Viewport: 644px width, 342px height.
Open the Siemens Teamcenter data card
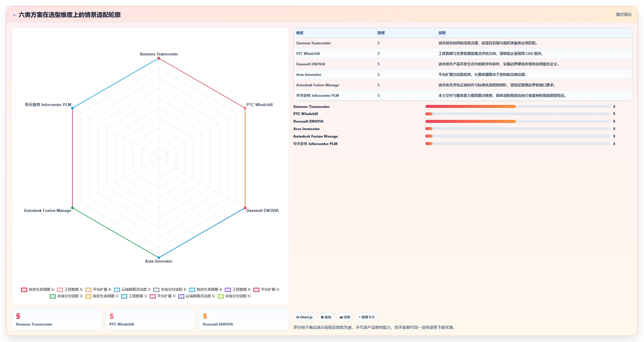(x=57, y=320)
